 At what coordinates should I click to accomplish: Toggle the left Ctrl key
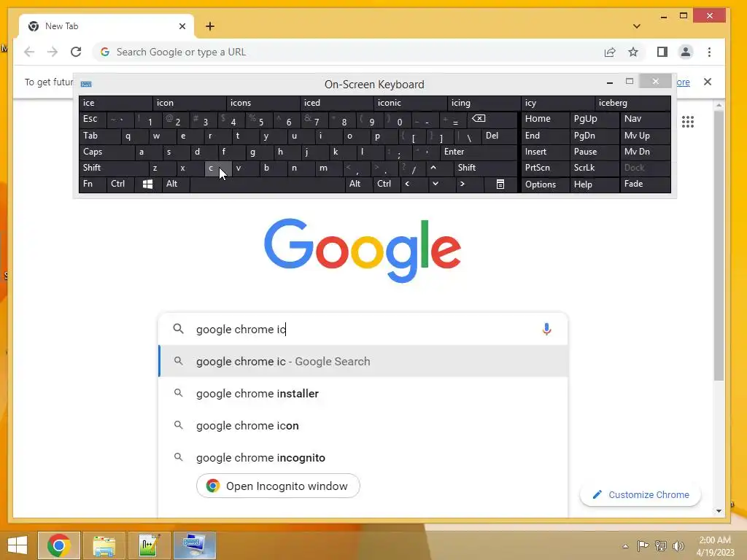click(120, 184)
